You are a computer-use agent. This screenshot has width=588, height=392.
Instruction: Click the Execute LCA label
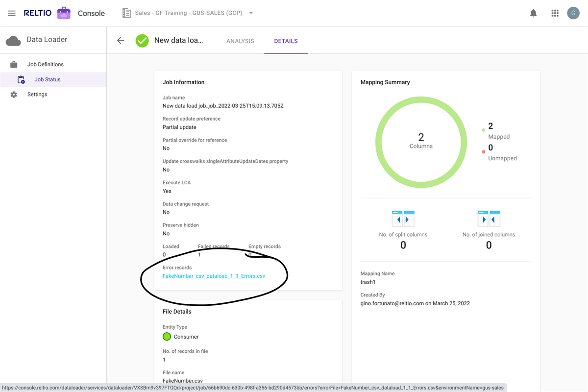[176, 183]
